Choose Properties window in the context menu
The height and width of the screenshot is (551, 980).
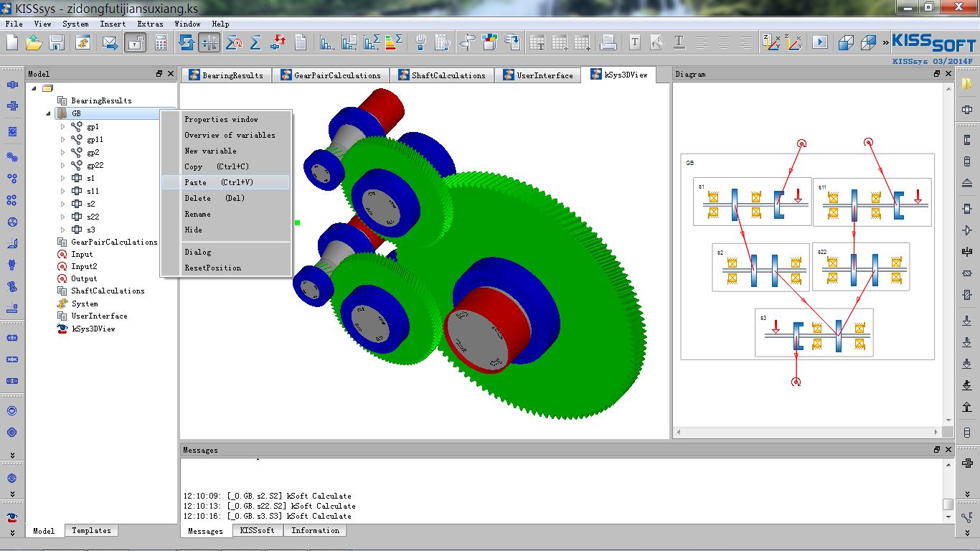pyautogui.click(x=225, y=119)
